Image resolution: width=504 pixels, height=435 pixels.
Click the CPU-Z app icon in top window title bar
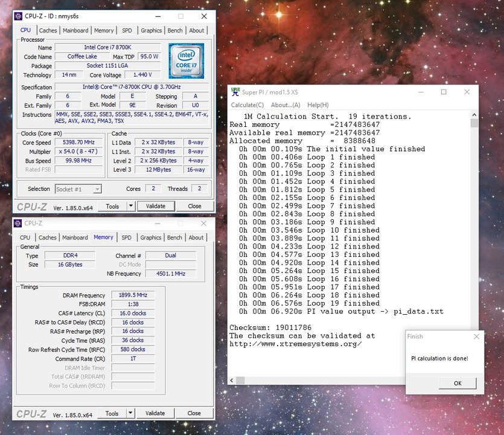(18, 16)
